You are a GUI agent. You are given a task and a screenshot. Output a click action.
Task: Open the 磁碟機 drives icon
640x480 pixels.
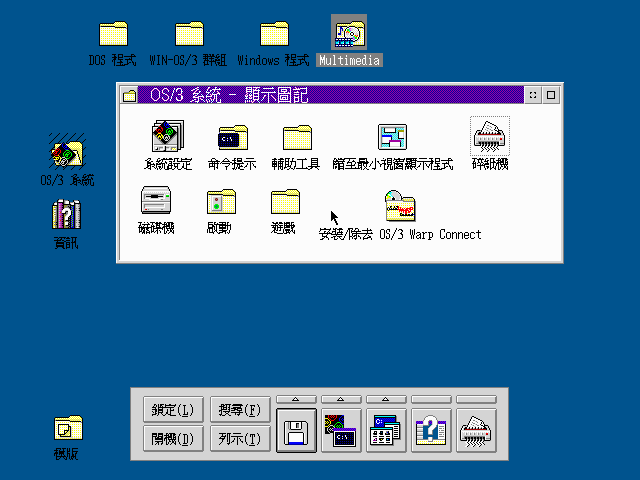[156, 200]
